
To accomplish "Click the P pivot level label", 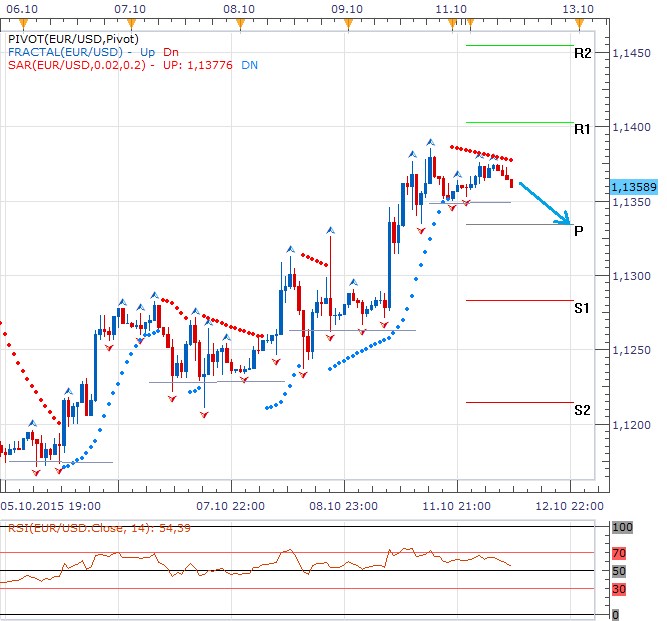I will tap(579, 231).
